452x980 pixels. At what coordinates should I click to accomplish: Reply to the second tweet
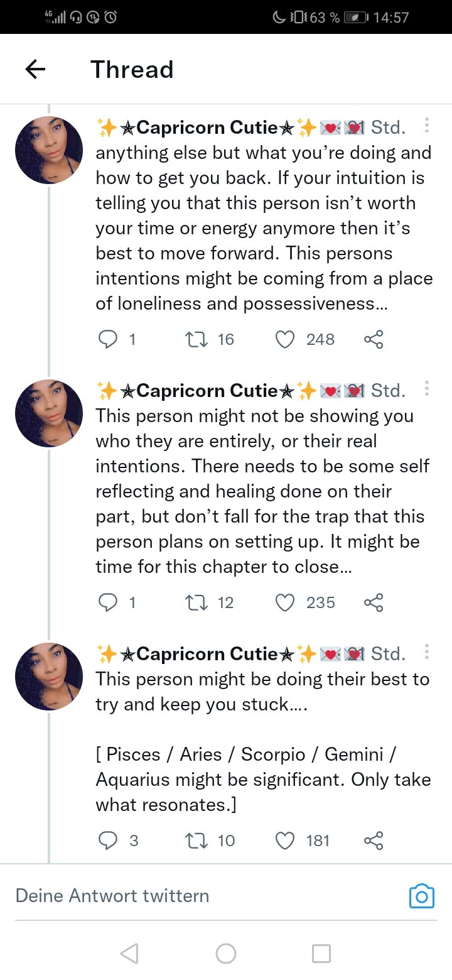click(109, 602)
